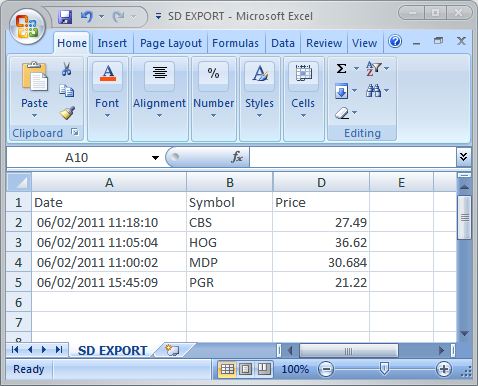Select the SD EXPORT sheet tab
Image resolution: width=478 pixels, height=386 pixels.
[113, 350]
